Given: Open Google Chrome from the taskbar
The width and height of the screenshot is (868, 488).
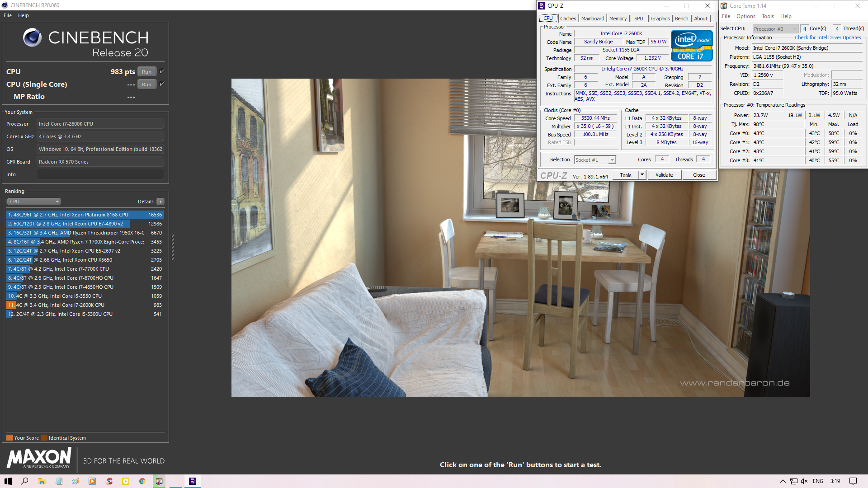Looking at the screenshot, I should point(142,481).
